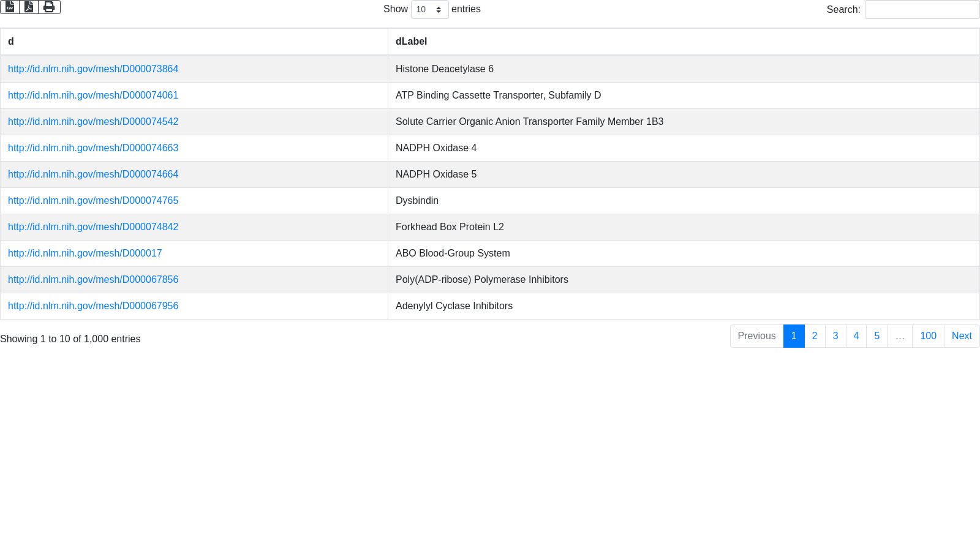Image resolution: width=980 pixels, height=551 pixels.
Task: Open the mesh link D000073864
Action: tap(93, 69)
